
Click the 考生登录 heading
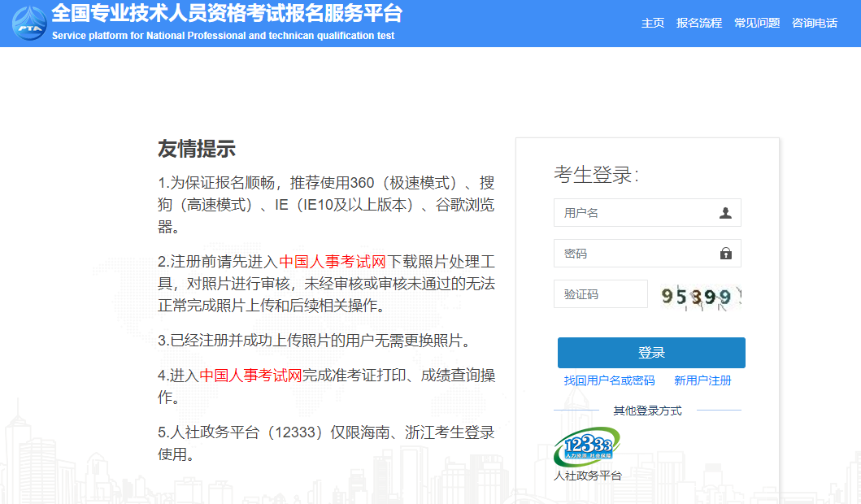[x=596, y=174]
